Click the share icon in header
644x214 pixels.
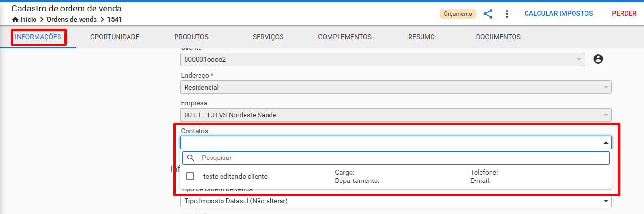(488, 14)
